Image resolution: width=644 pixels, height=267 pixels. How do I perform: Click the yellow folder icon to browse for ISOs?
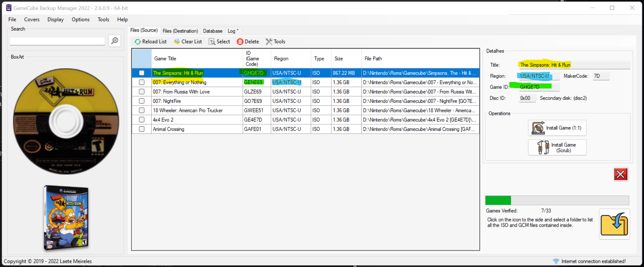615,224
